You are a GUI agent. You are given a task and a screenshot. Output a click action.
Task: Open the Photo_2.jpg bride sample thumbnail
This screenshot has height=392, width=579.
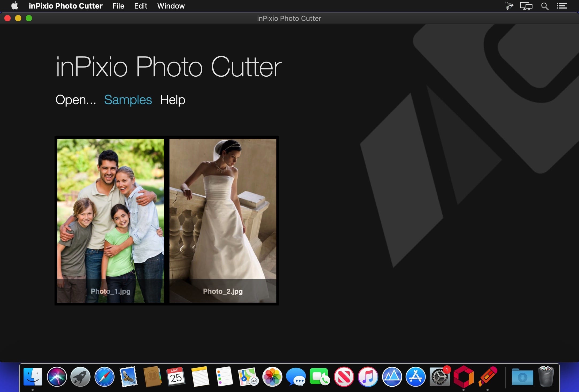click(223, 221)
